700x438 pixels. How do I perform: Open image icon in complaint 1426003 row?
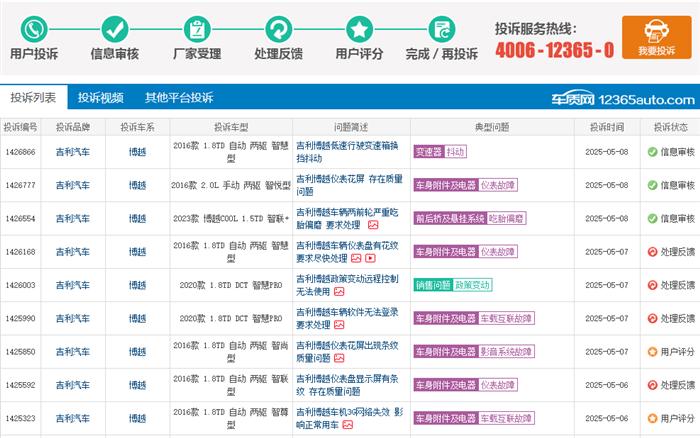pyautogui.click(x=339, y=292)
